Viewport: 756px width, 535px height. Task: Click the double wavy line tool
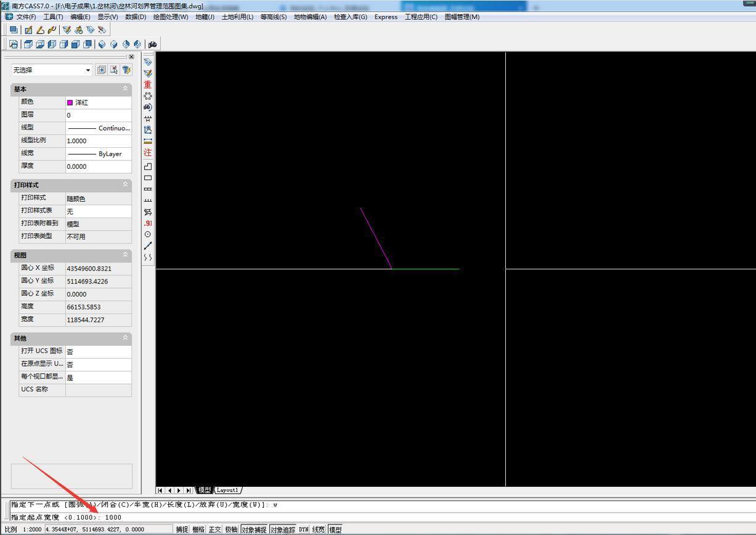[148, 257]
